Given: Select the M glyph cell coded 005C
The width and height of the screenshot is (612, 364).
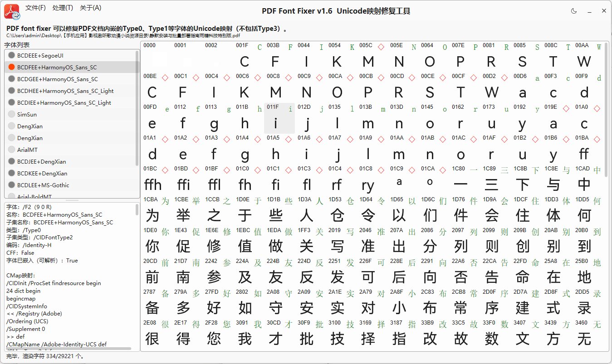Looking at the screenshot, I should [x=372, y=56].
